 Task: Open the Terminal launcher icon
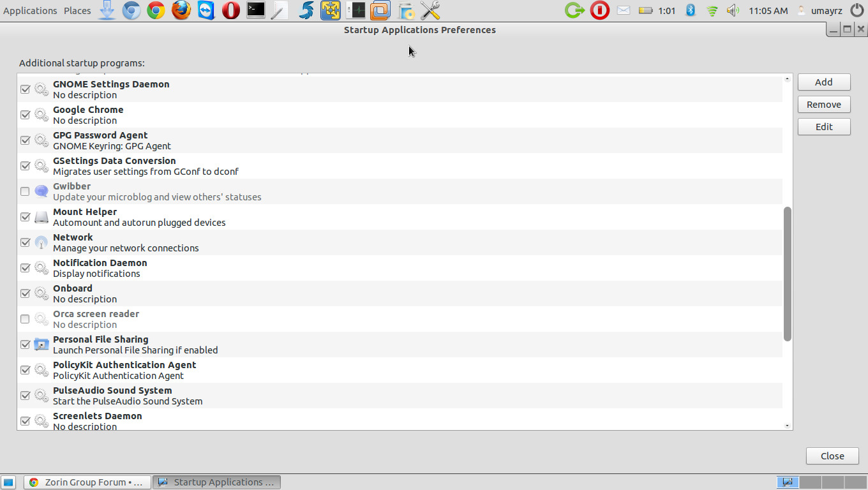(255, 10)
